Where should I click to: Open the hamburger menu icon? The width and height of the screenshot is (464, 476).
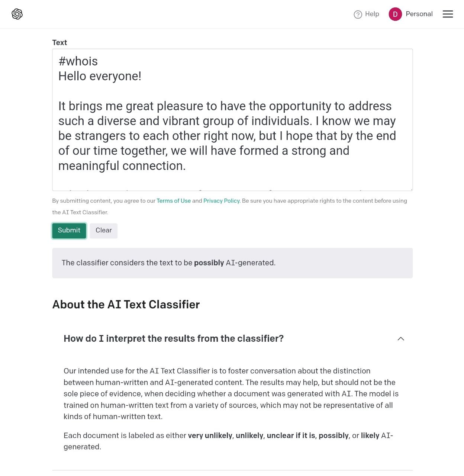click(x=448, y=14)
